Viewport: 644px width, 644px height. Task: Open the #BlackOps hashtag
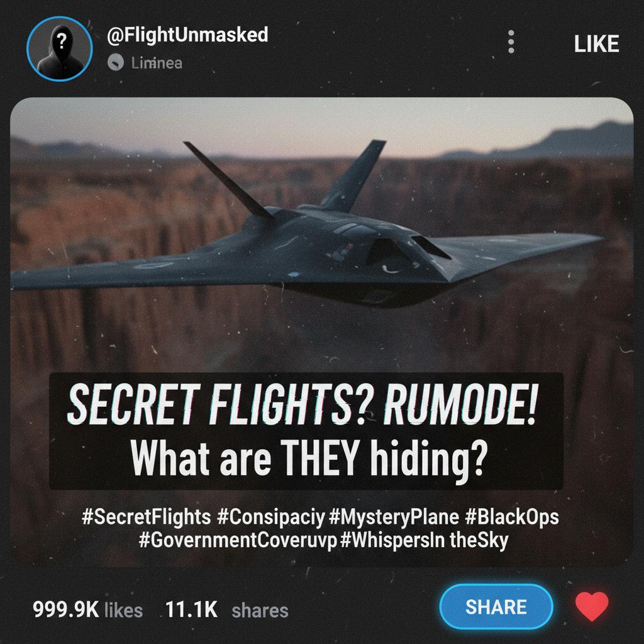[512, 518]
